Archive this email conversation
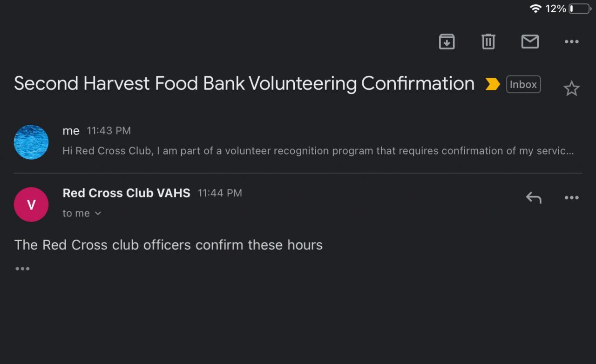 [x=447, y=42]
